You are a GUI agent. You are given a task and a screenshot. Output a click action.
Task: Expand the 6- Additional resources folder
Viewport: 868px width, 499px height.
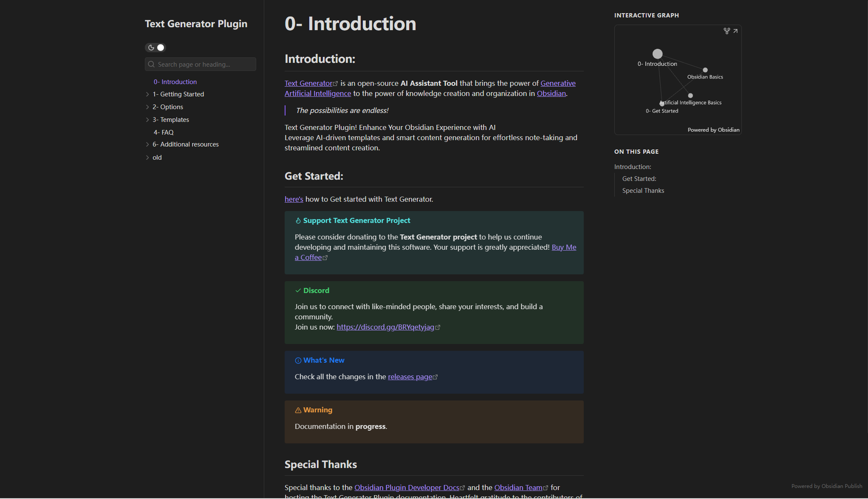coord(147,144)
